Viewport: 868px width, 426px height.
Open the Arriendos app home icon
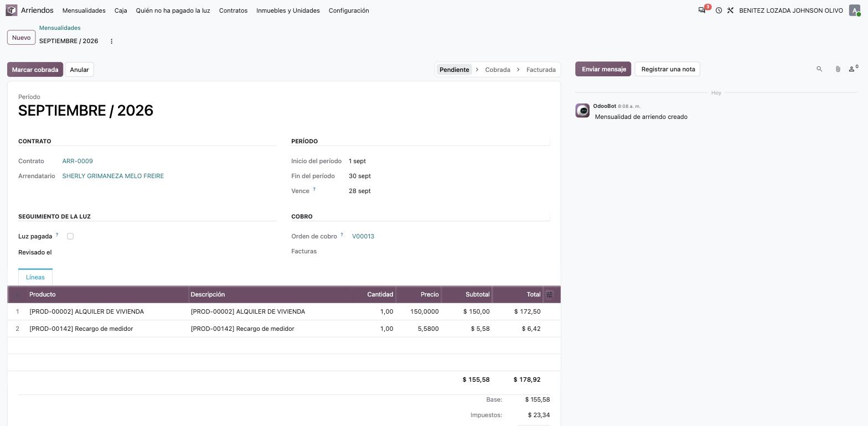[12, 11]
